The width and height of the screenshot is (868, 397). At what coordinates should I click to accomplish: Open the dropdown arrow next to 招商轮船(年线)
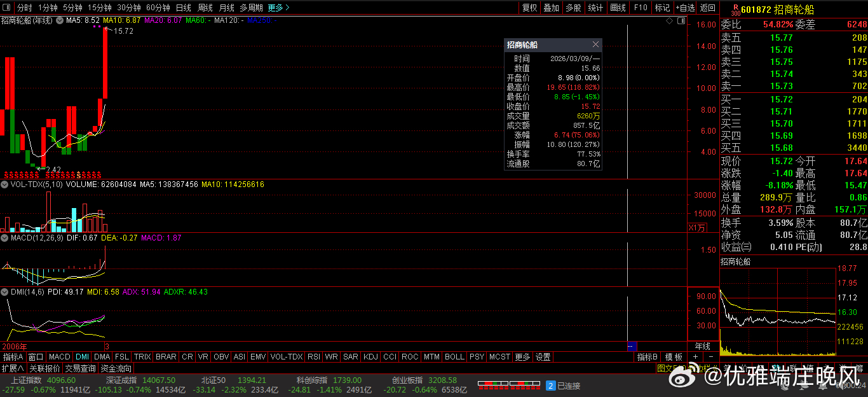click(x=60, y=20)
